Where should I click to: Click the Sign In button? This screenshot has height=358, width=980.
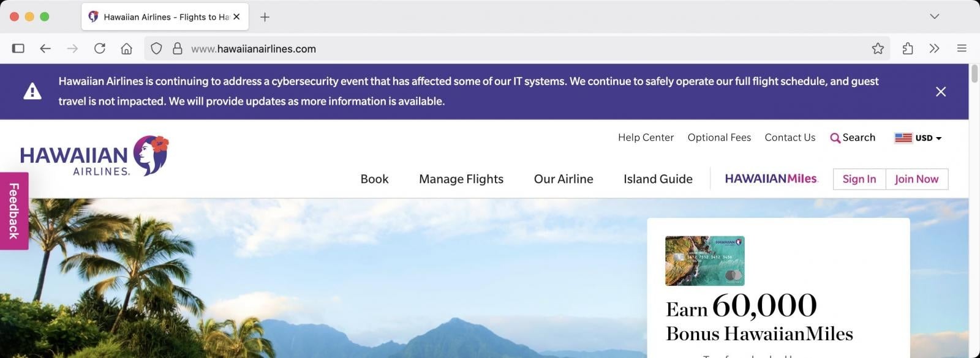tap(859, 179)
